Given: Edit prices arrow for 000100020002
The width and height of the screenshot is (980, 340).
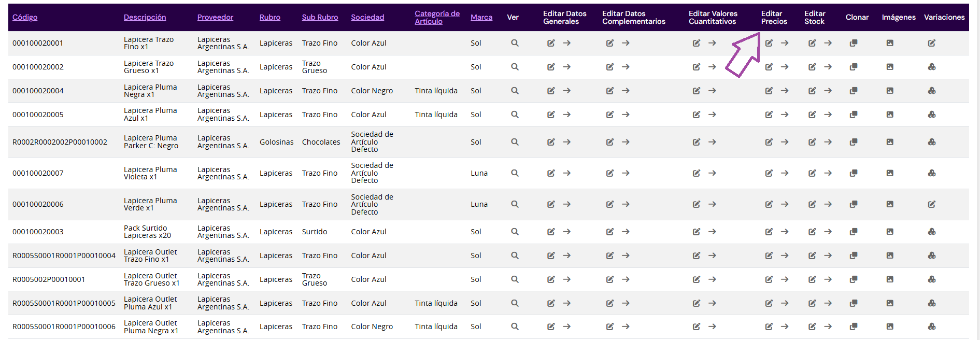Looking at the screenshot, I should (785, 67).
